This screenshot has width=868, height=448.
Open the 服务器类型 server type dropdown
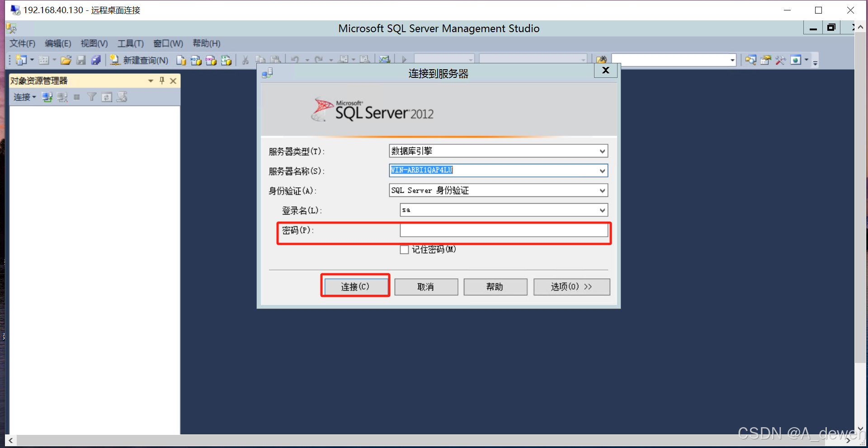tap(602, 151)
